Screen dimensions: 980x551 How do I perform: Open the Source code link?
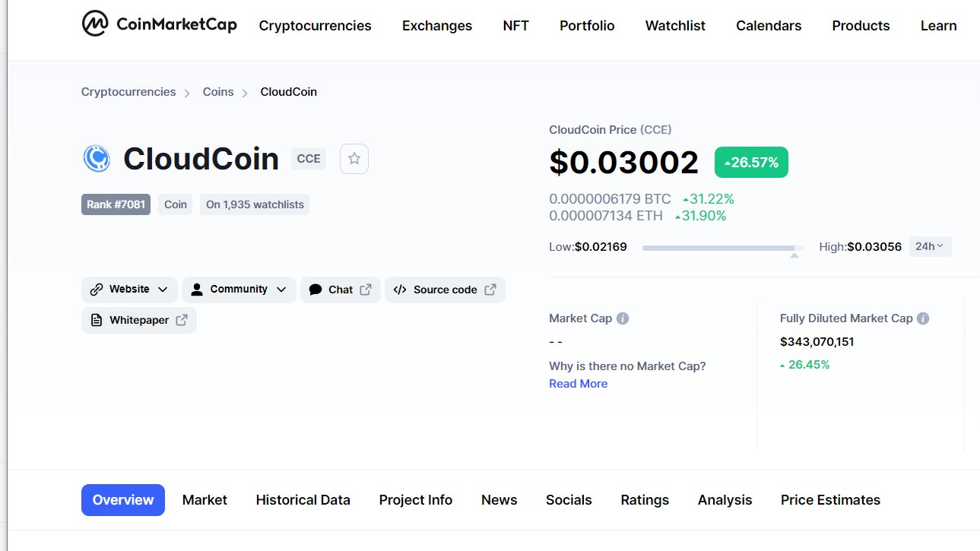pyautogui.click(x=445, y=290)
